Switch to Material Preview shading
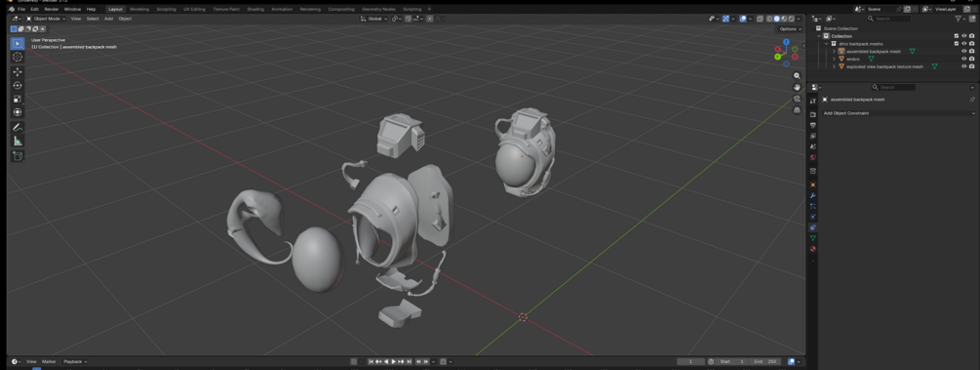 [x=784, y=19]
